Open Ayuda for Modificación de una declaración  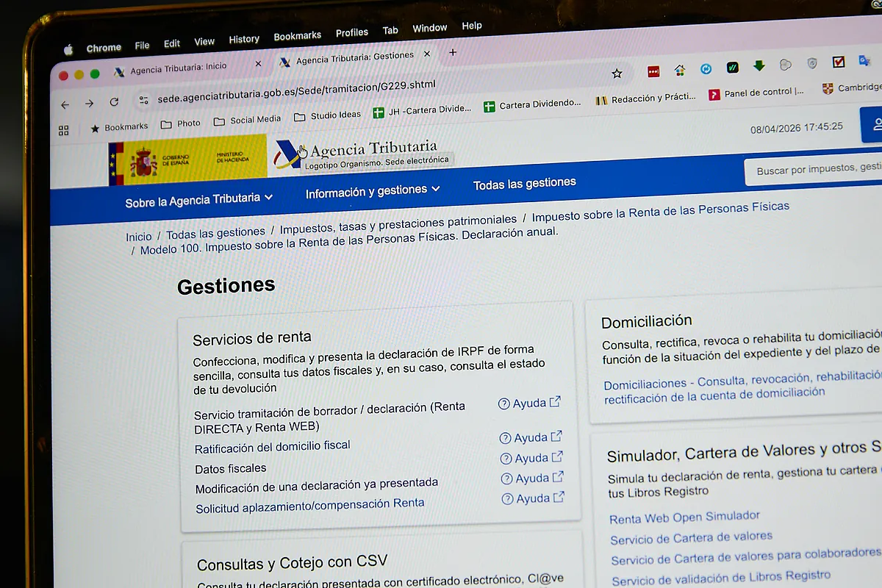click(x=533, y=478)
